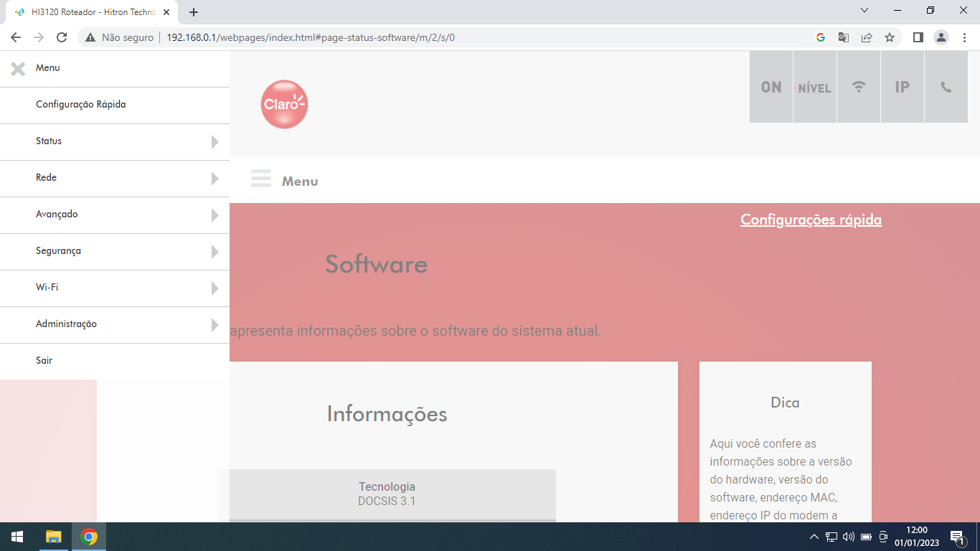
Task: Open the Chrome profile icon
Action: point(941,37)
